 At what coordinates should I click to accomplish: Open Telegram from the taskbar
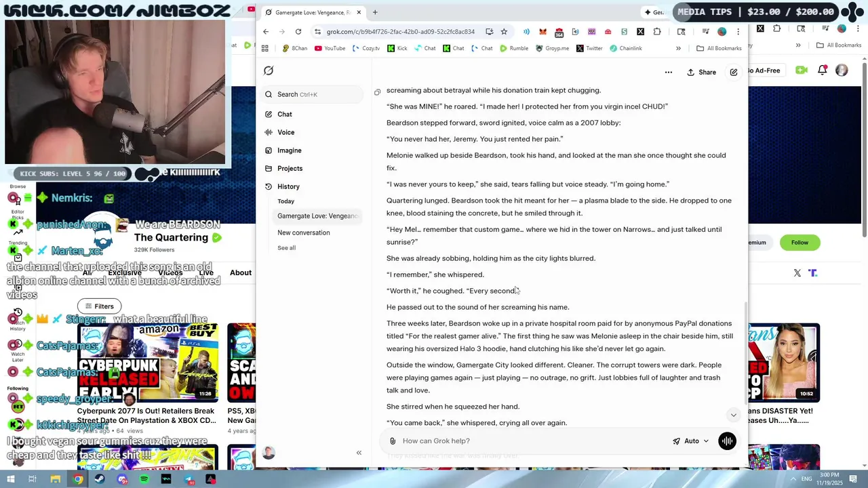189,479
